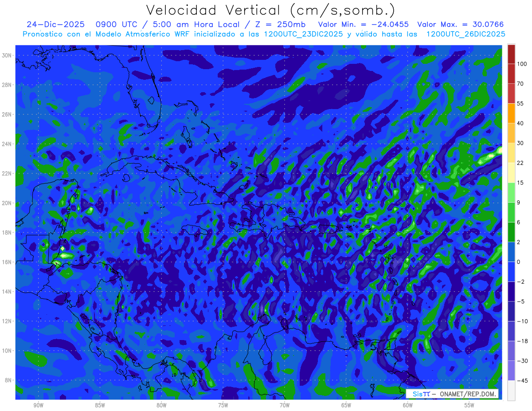Click the '14N' latitude label
Screen dimensions: 532x411
[7, 292]
